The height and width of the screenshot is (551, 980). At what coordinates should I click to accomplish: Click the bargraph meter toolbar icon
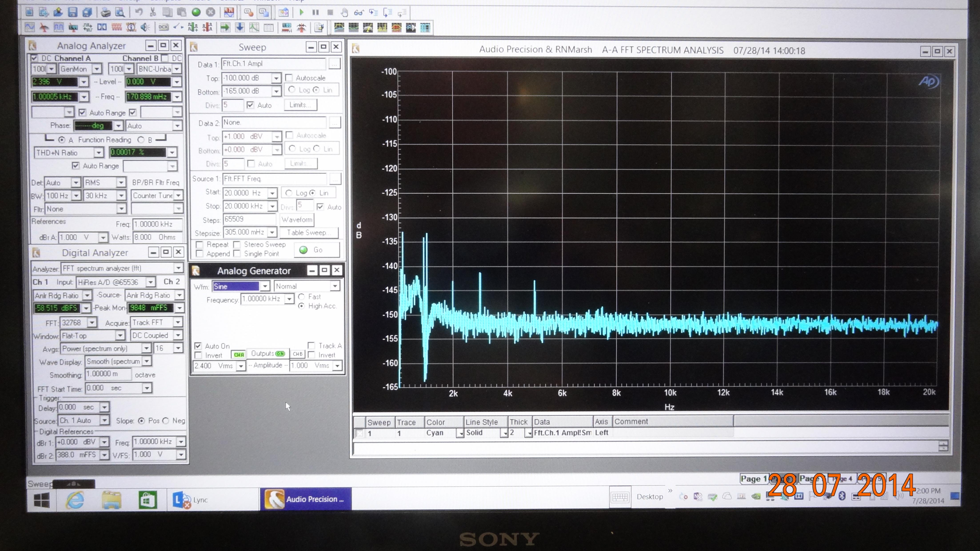(287, 27)
